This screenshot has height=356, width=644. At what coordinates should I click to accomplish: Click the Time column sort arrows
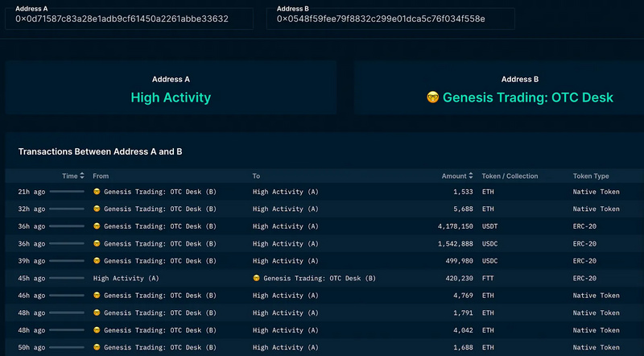pos(82,176)
